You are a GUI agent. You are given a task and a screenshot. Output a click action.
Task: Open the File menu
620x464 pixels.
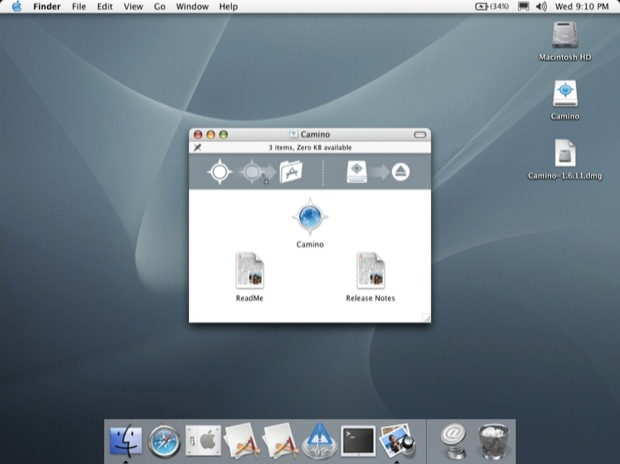point(79,6)
